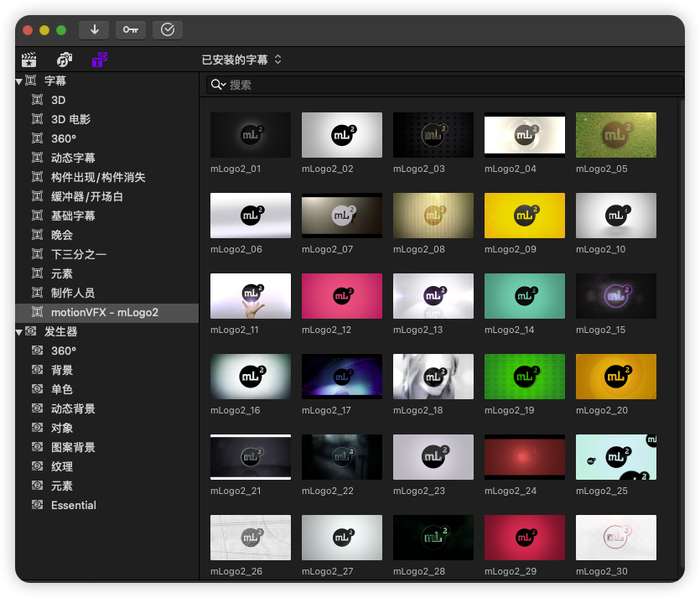Viewport: 700px width, 598px height.
Task: Select the mLogo2_01 title thumbnail
Action: tap(251, 135)
